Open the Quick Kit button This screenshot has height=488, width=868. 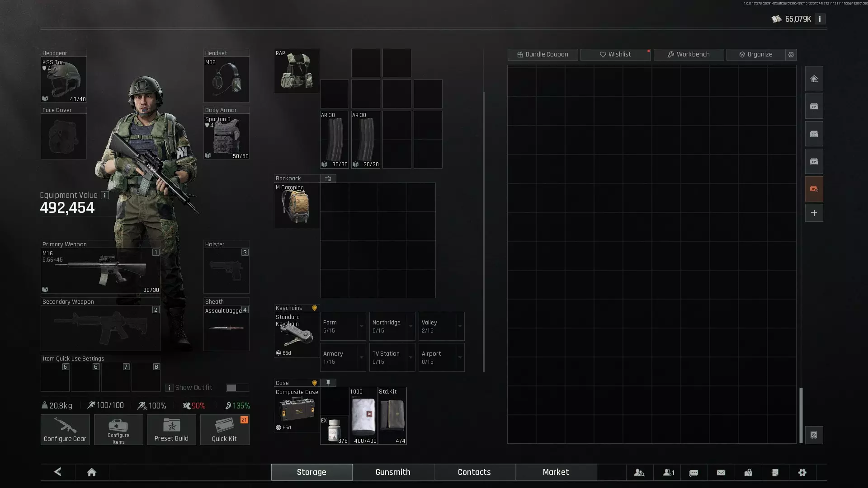(x=224, y=430)
